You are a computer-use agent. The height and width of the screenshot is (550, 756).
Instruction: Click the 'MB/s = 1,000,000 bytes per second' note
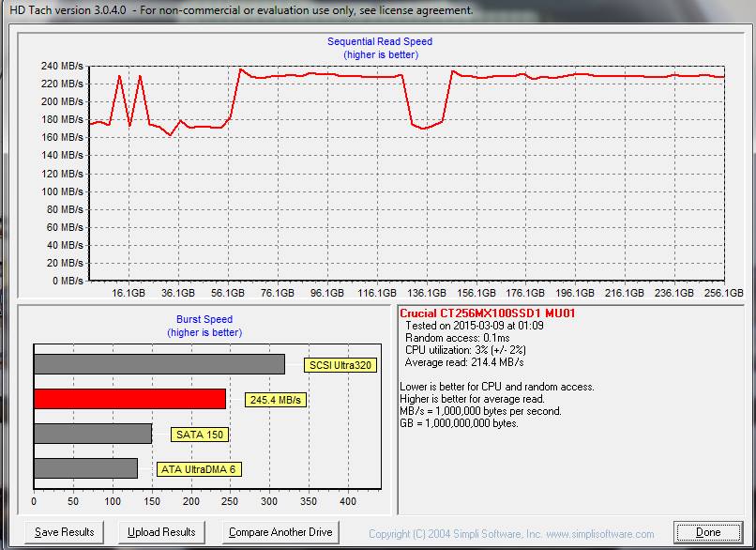(480, 411)
